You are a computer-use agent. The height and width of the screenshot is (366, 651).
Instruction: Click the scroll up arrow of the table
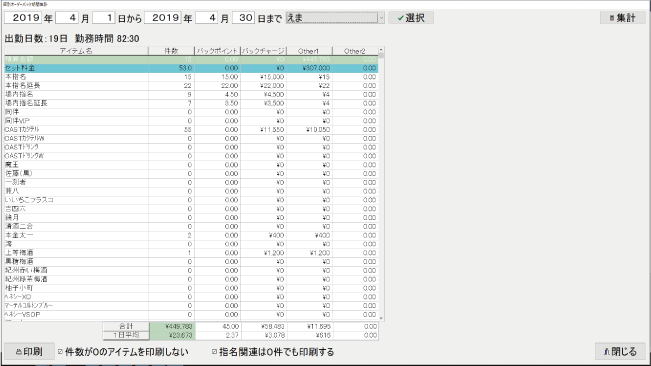tap(381, 50)
